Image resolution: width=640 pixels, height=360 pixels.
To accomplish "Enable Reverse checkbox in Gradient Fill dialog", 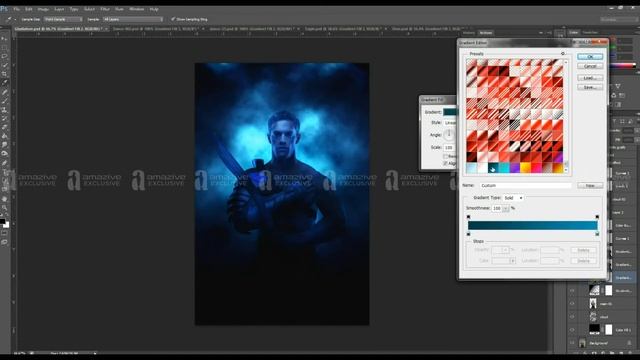I will tap(445, 156).
